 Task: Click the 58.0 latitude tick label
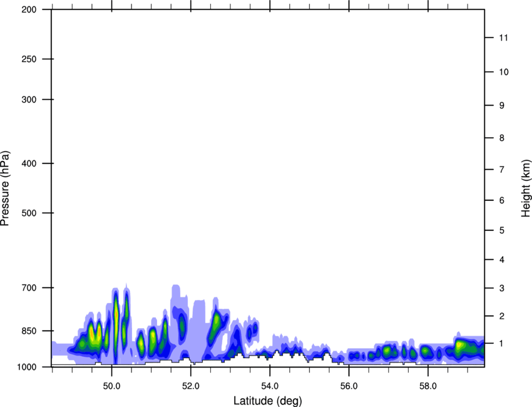(x=428, y=386)
